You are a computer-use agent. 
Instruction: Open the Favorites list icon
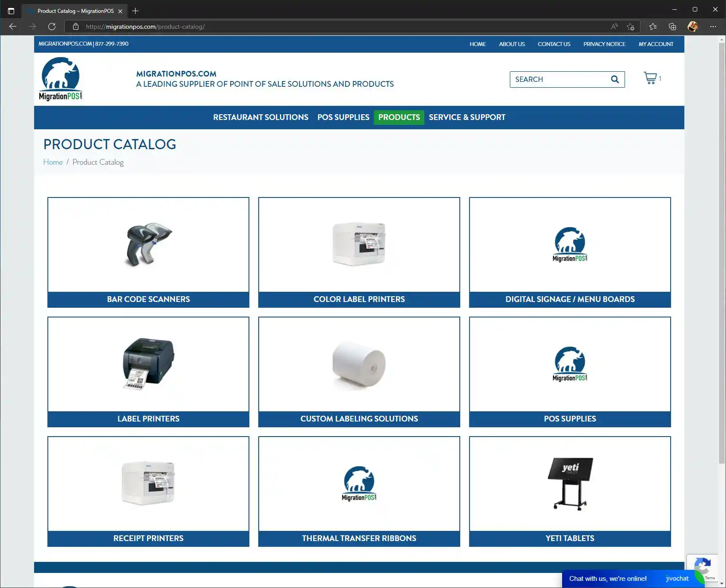click(653, 27)
